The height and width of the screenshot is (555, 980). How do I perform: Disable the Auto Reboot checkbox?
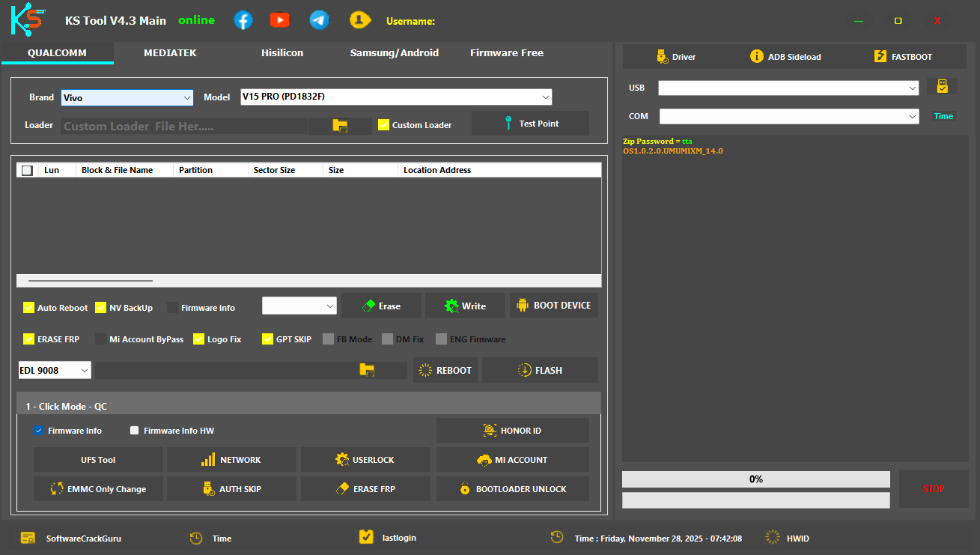[28, 307]
